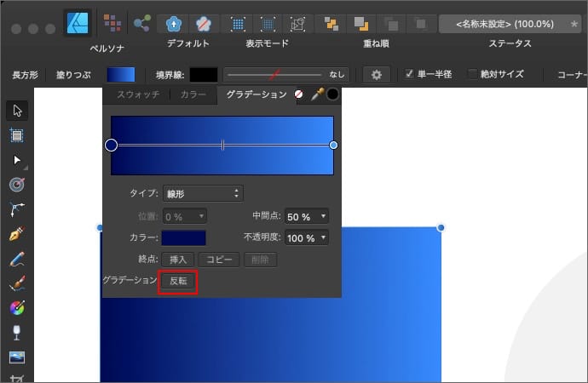Image resolution: width=588 pixels, height=383 pixels.
Task: Click the Designer Persona icon
Action: pyautogui.click(x=78, y=21)
